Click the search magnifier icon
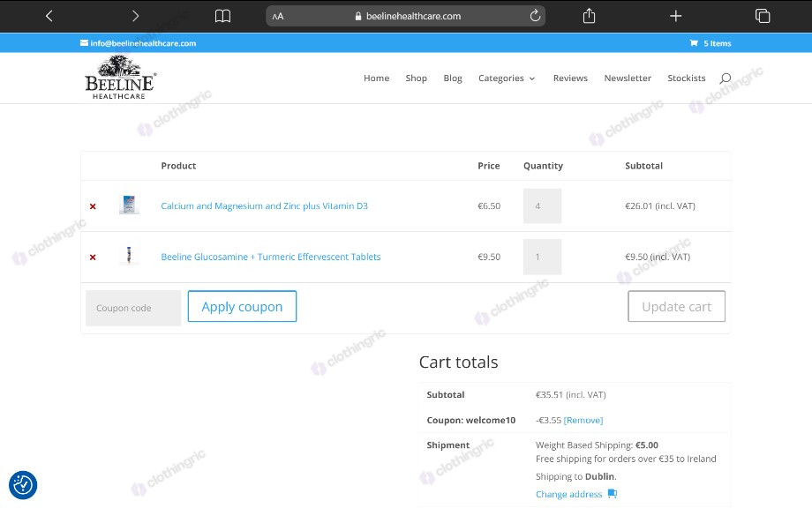 point(725,78)
